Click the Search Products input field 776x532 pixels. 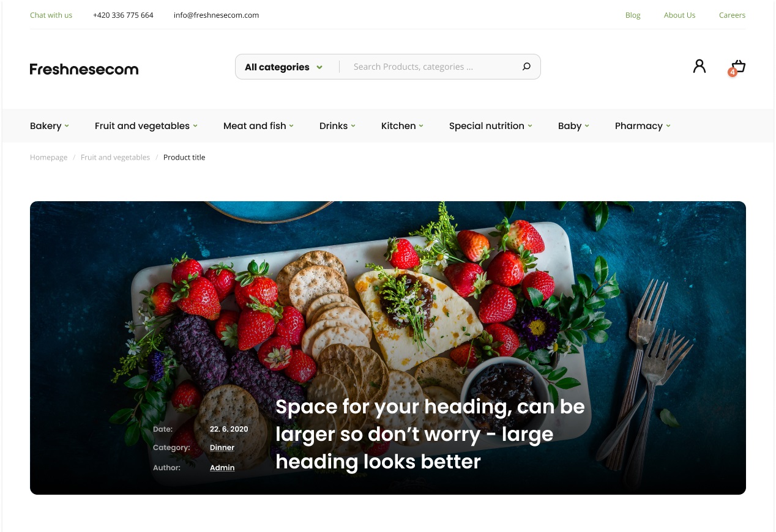pyautogui.click(x=431, y=67)
